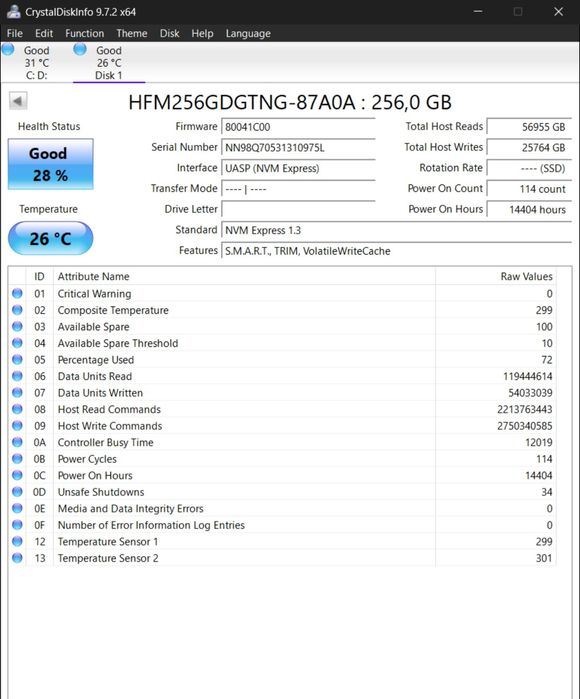This screenshot has width=580, height=699.
Task: Open the Edit menu
Action: 44,33
